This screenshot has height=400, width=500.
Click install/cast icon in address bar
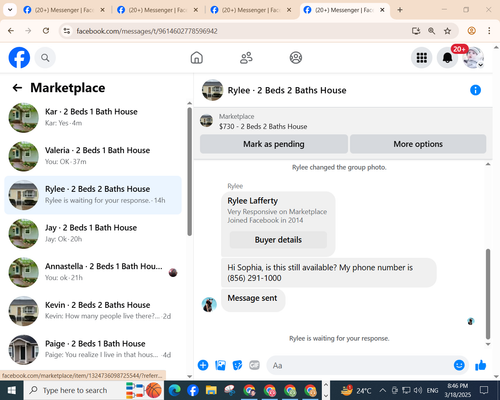[416, 31]
